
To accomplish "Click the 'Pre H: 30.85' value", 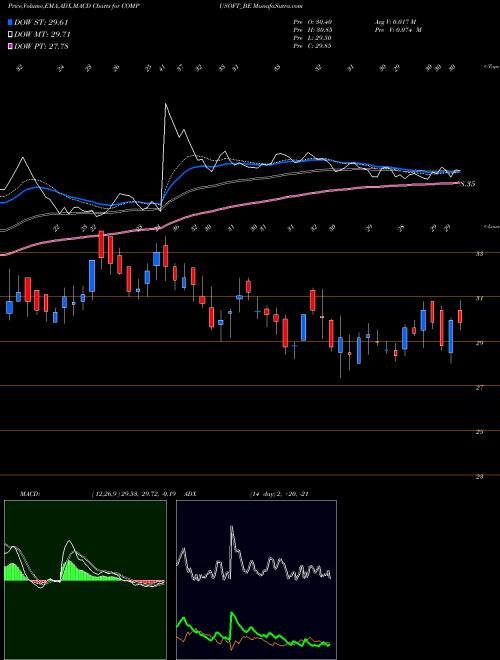I will [x=313, y=30].
